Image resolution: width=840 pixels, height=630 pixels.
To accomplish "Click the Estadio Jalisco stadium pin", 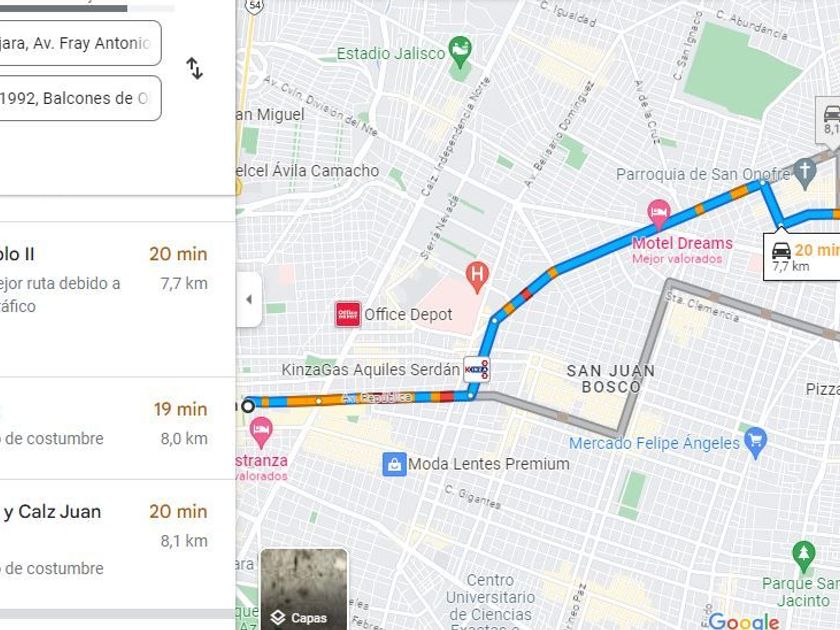I will [460, 51].
